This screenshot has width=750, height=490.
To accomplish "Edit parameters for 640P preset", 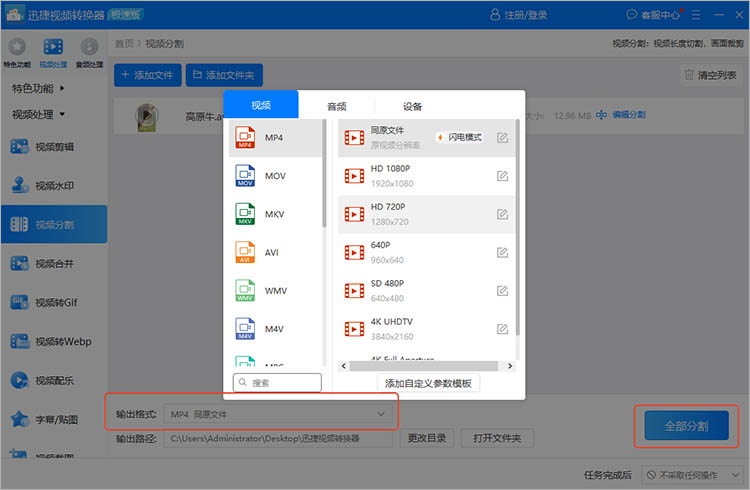I will [502, 253].
